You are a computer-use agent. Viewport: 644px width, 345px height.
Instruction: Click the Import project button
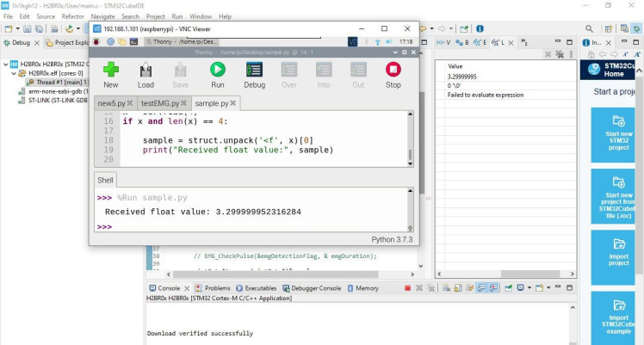[617, 256]
